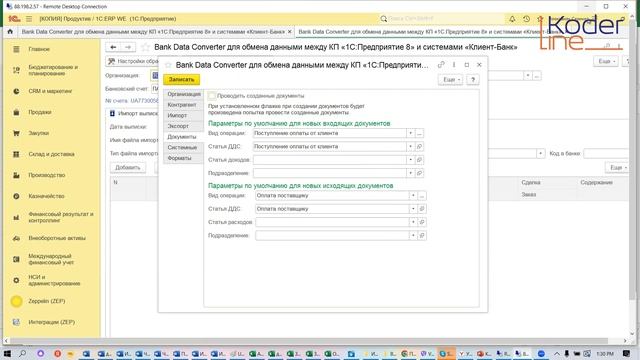Open the Продажи section

pyautogui.click(x=40, y=112)
